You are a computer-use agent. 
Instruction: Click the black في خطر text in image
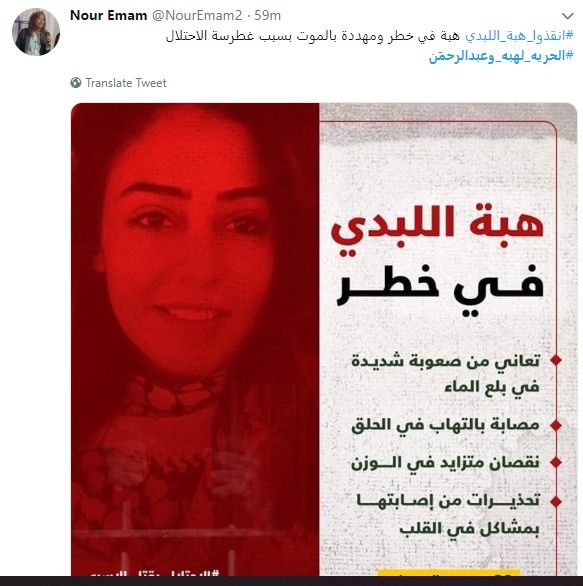pos(440,290)
